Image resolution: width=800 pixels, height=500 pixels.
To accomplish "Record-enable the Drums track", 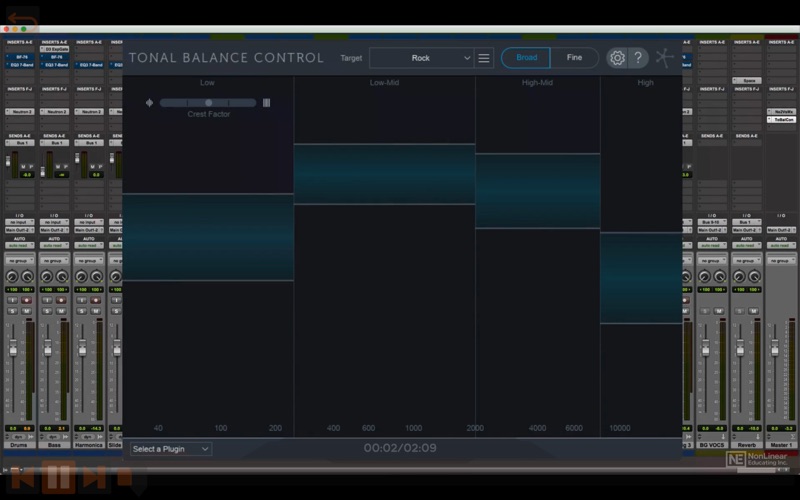I will coord(27,301).
